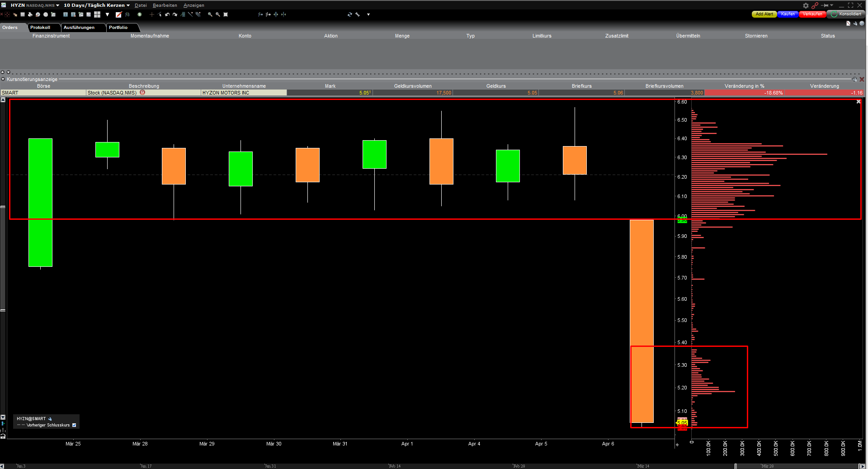Click the zoom out magnifier icon
The height and width of the screenshot is (469, 868).
tap(218, 14)
